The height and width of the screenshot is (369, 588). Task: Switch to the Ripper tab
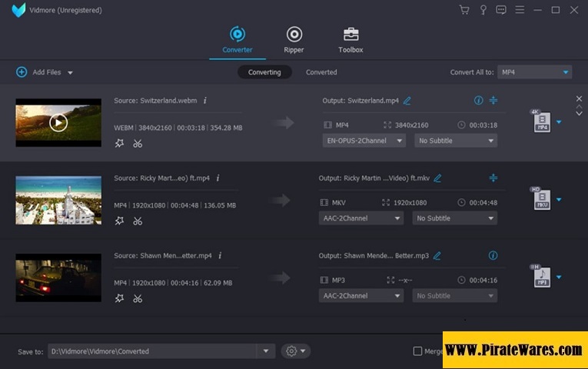pos(294,40)
